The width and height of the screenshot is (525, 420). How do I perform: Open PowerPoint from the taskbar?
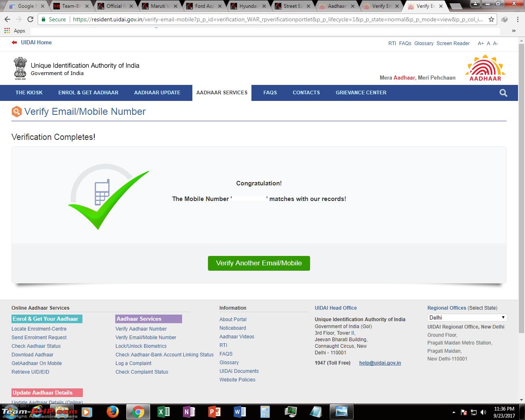(214, 411)
